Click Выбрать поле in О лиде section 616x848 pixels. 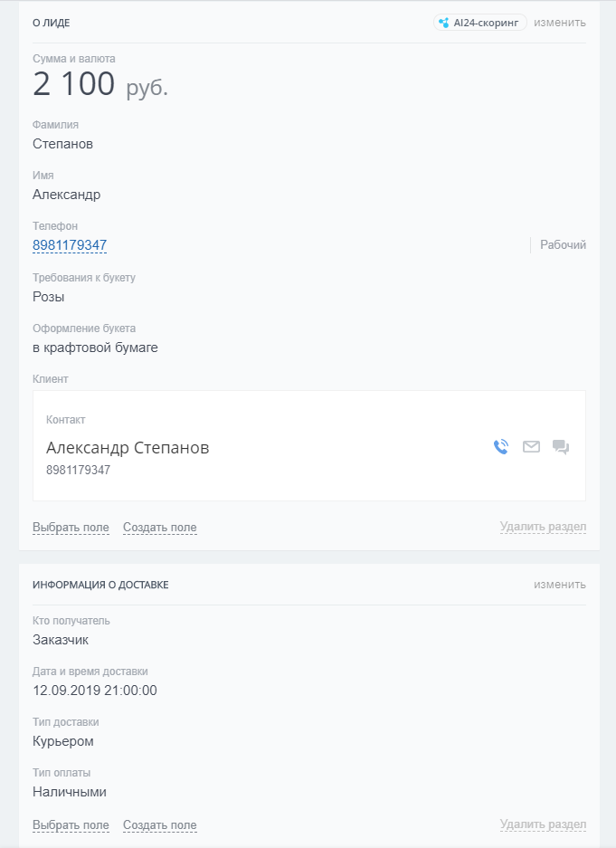coord(71,528)
